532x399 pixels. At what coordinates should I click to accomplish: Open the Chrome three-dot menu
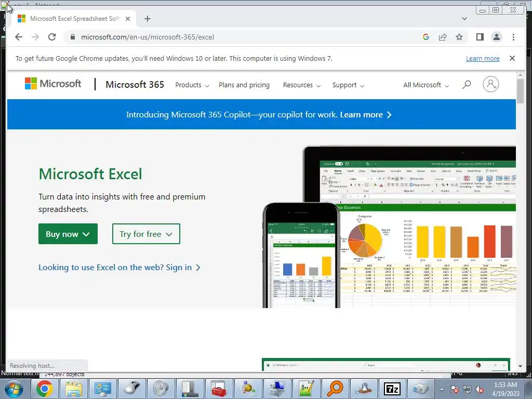514,37
